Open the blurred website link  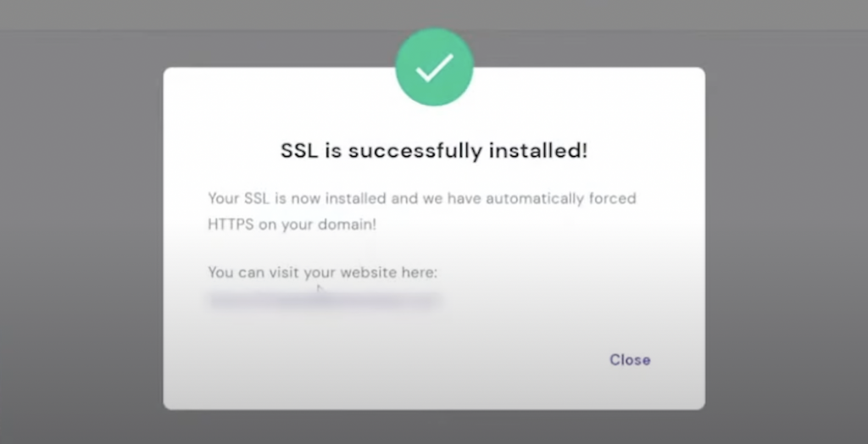(x=325, y=299)
